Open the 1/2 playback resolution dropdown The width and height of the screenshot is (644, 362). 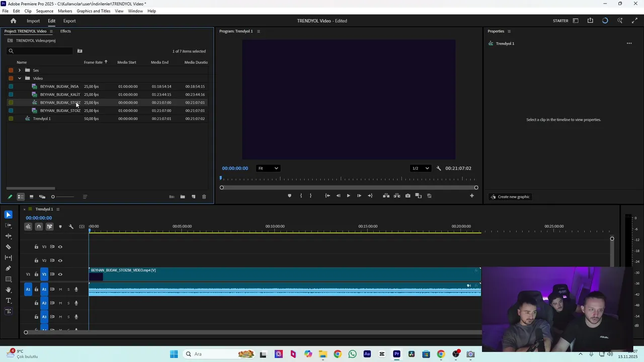(421, 168)
